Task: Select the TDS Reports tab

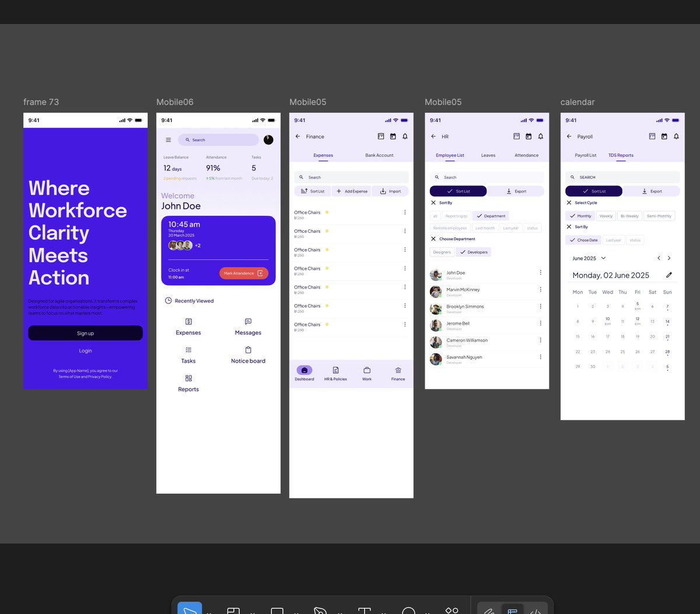Action: click(621, 155)
